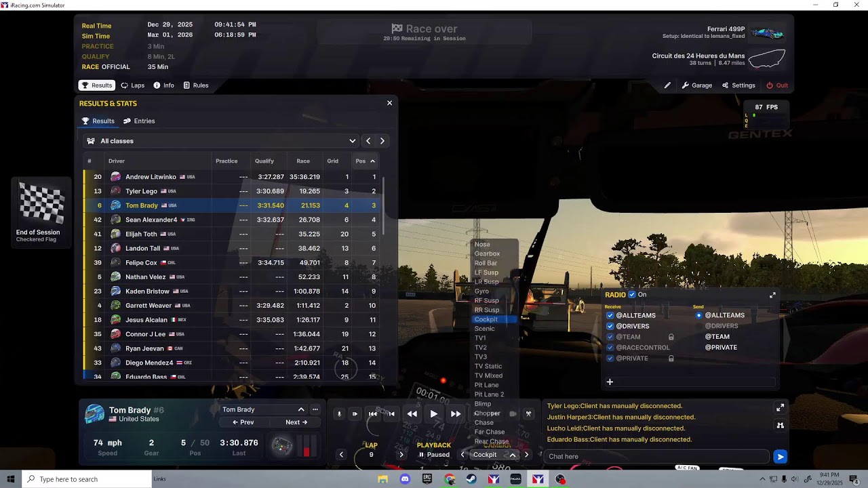Viewport: 868px width, 488px height.
Task: Go to previous lap in replay
Action: [x=341, y=455]
